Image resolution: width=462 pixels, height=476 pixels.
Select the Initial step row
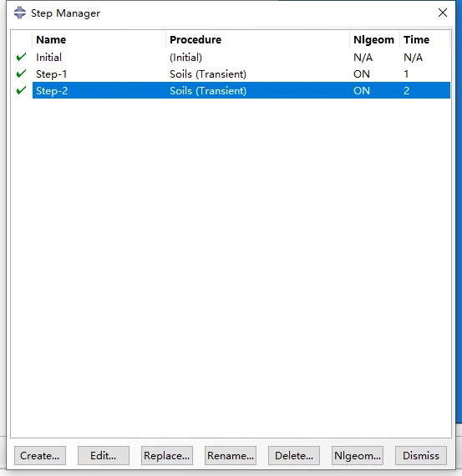241,57
